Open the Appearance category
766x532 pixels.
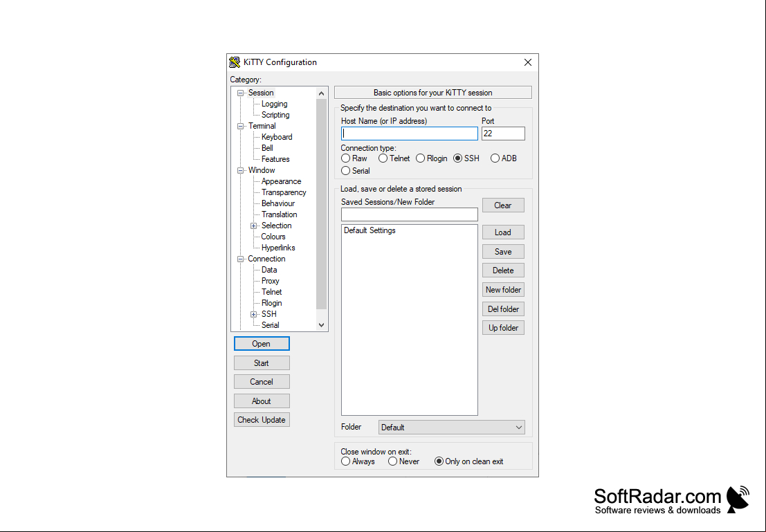point(281,181)
